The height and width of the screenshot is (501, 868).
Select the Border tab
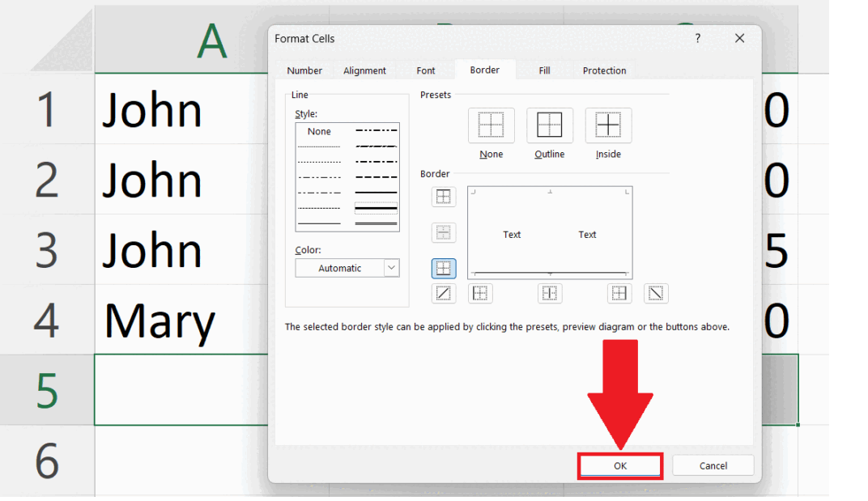[485, 70]
